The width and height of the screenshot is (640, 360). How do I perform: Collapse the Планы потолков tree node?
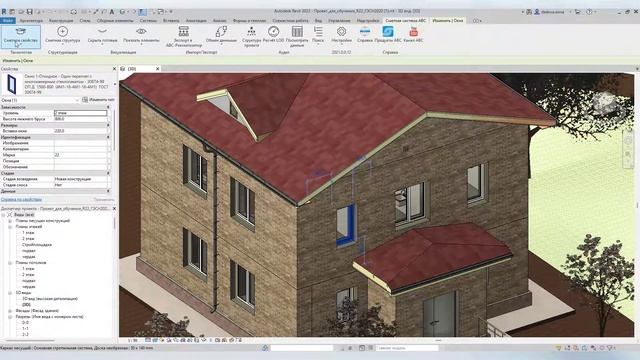10,263
